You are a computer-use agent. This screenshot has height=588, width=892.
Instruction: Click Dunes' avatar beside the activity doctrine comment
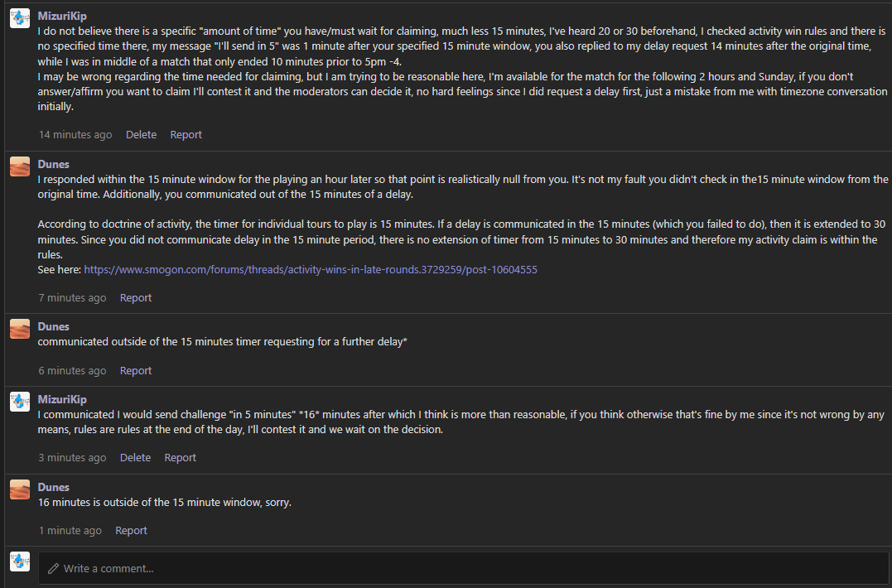[x=20, y=166]
